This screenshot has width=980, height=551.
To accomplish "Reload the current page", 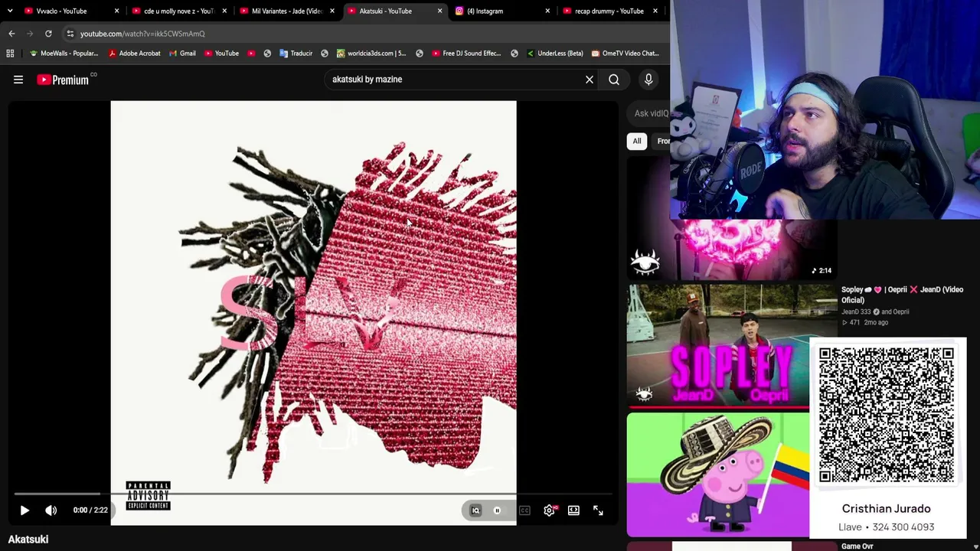I will click(48, 34).
